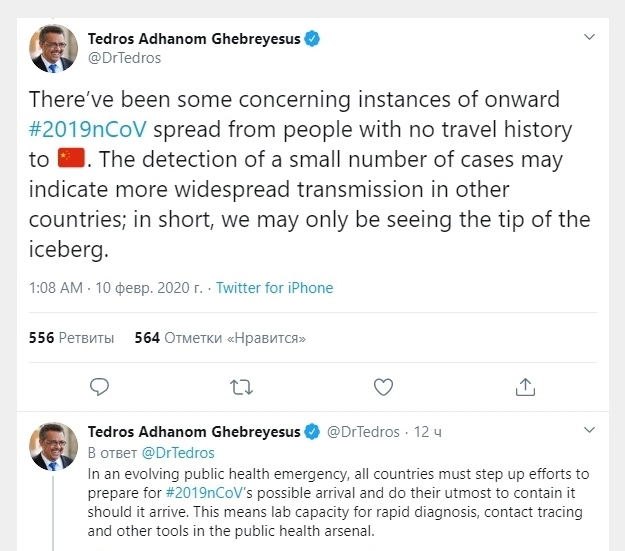Viewport: 625px width, 551px height.
Task: View the 564 likes list
Action: [x=220, y=337]
